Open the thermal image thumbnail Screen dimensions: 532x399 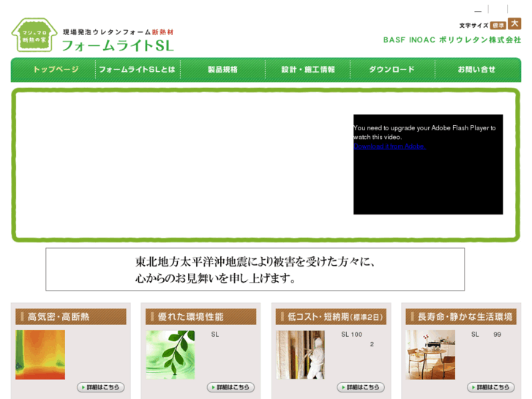(x=40, y=355)
